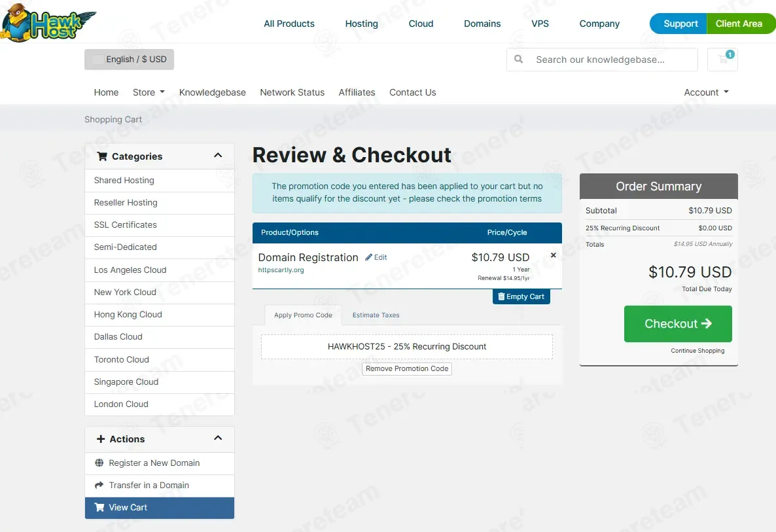Click the 25% Recurring Discount summary row
Screen dimensions: 776x532
[658, 228]
